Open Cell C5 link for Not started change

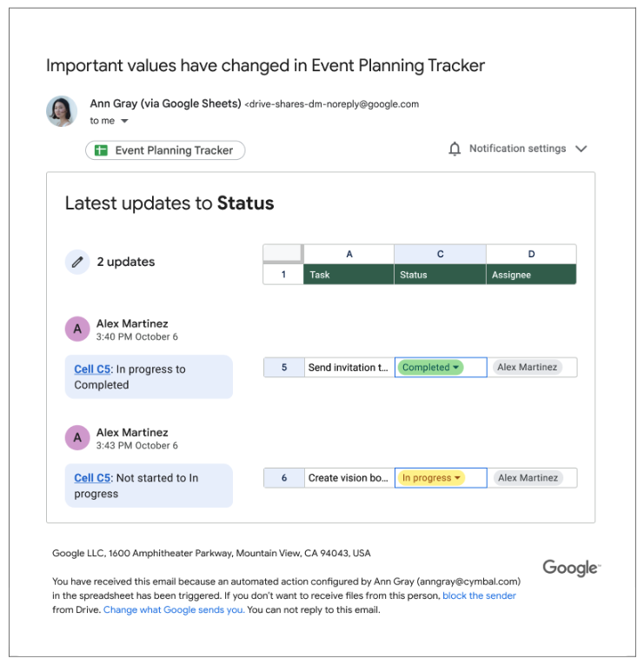(x=93, y=478)
